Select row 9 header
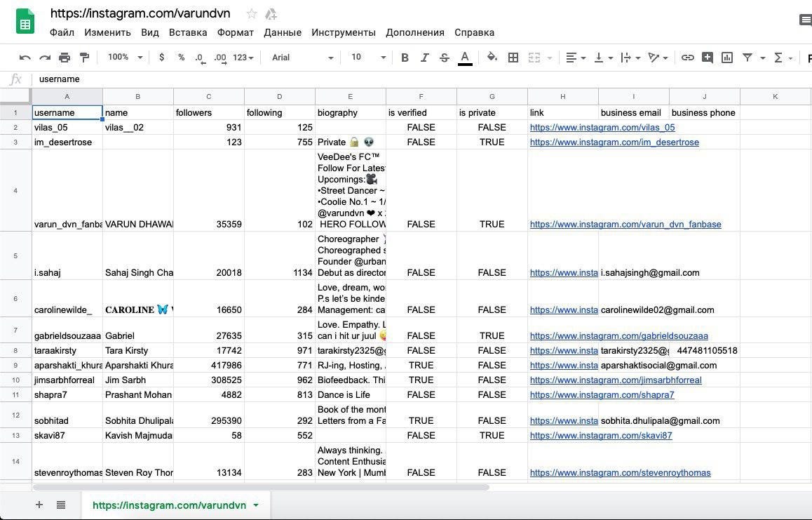This screenshot has width=812, height=520. pyautogui.click(x=15, y=365)
